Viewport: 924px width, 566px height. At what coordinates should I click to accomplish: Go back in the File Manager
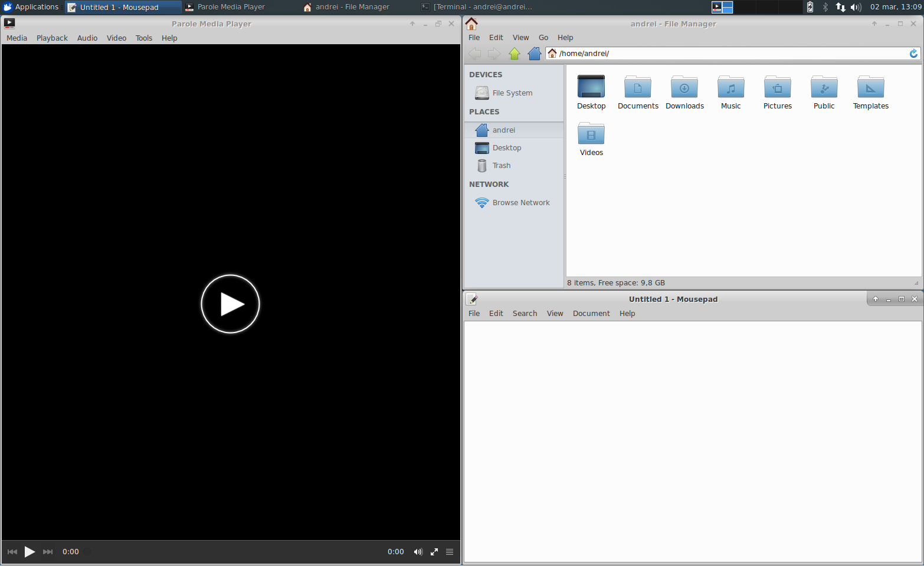(x=474, y=53)
